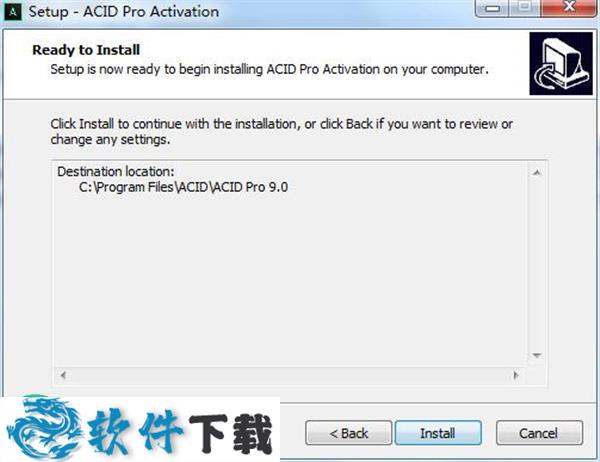Click the C:\Program Files\ACID\ACID Pro 9.0 path

pos(183,187)
